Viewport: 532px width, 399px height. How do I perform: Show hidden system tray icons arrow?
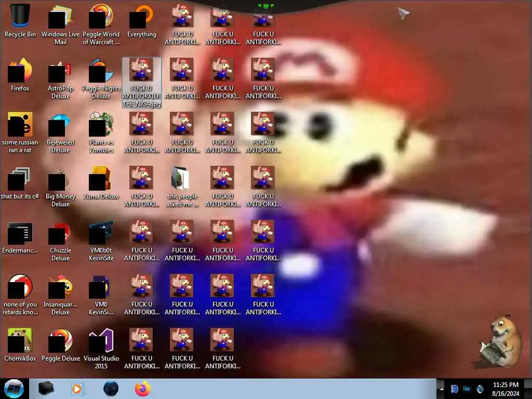442,389
